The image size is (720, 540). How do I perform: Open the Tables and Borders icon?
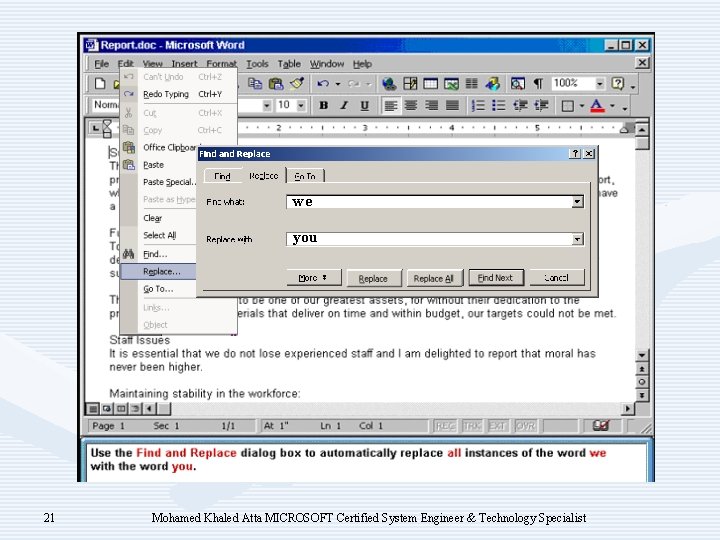[x=410, y=84]
